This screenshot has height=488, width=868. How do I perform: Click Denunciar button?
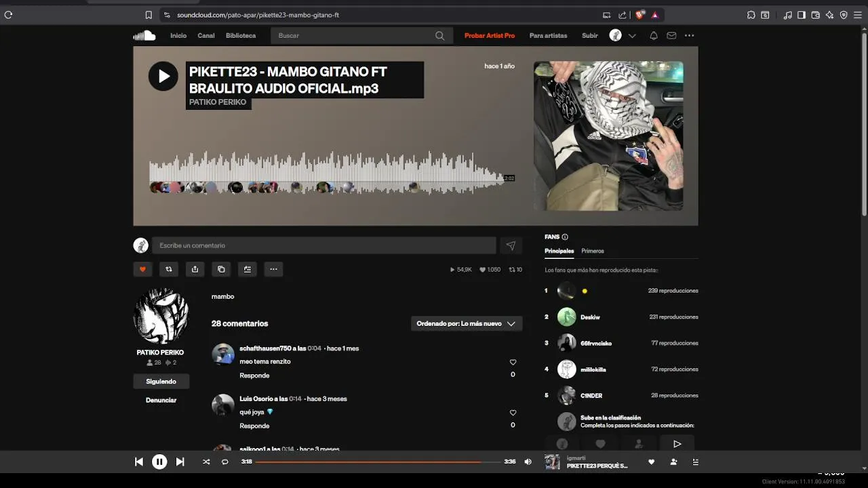(161, 400)
